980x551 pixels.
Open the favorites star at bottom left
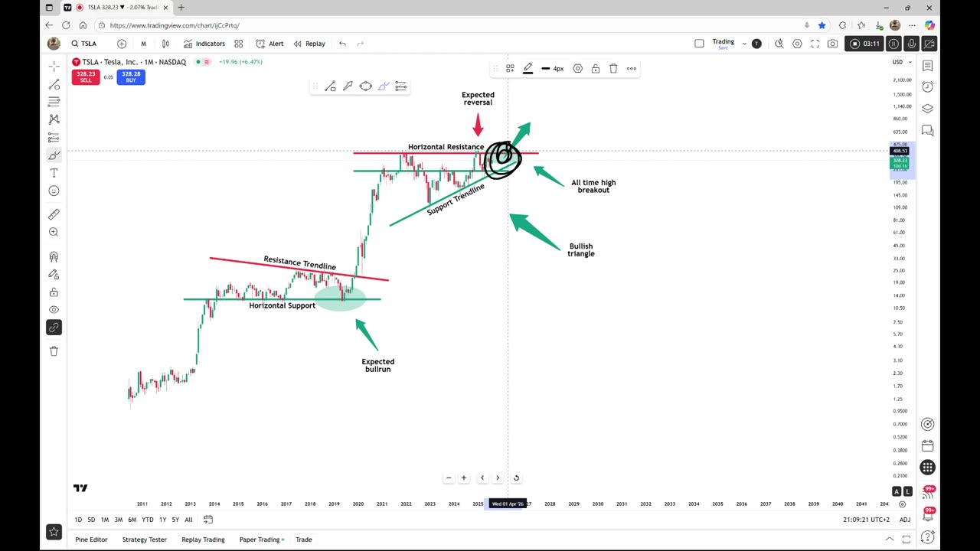click(x=54, y=532)
